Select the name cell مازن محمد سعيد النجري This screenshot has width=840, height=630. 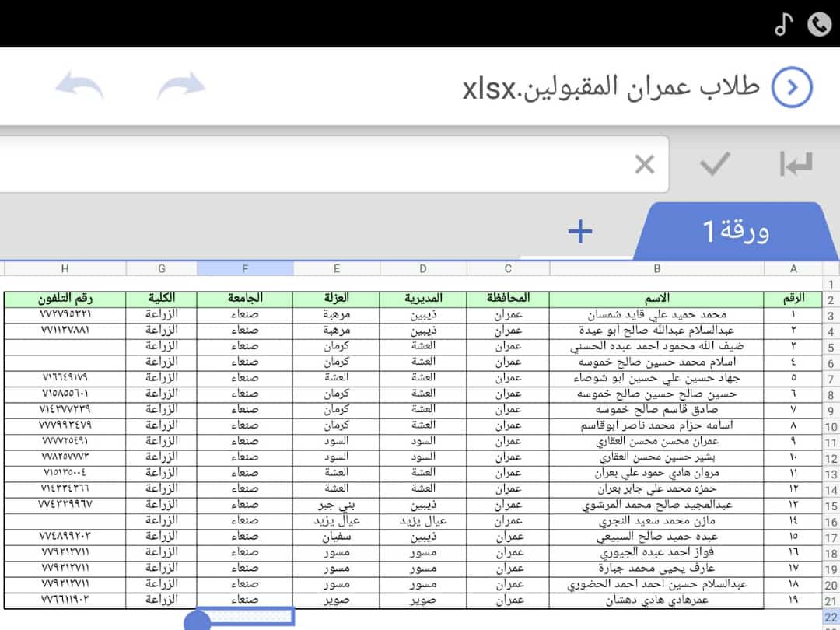tap(656, 520)
